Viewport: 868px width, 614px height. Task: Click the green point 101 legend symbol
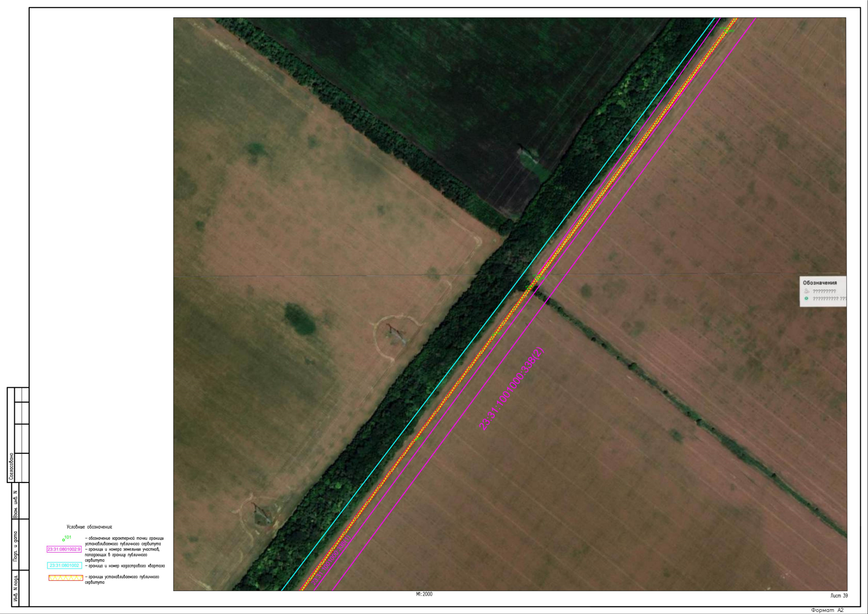click(64, 539)
